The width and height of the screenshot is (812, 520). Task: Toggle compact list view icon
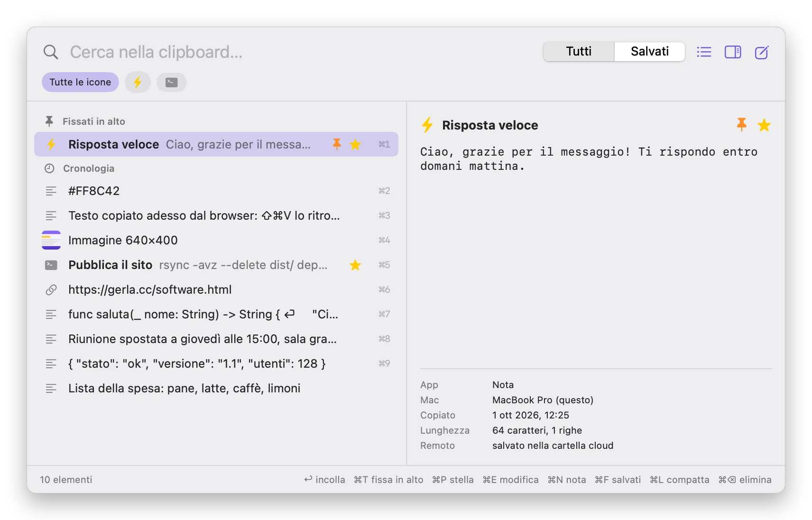[704, 52]
